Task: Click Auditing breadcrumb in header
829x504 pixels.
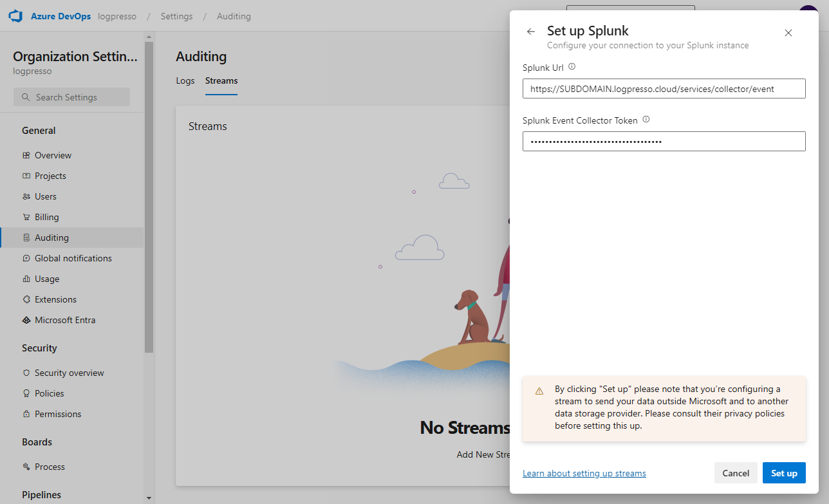Action: [234, 16]
